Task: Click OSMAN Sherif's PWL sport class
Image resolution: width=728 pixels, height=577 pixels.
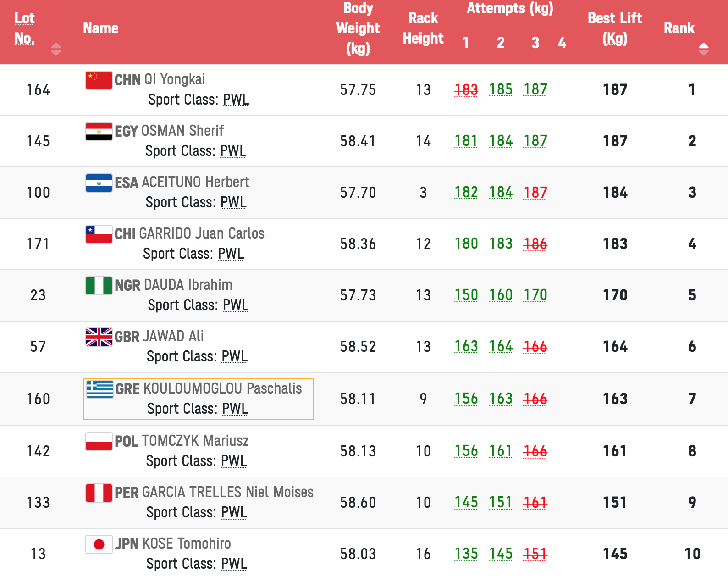Action: [233, 151]
